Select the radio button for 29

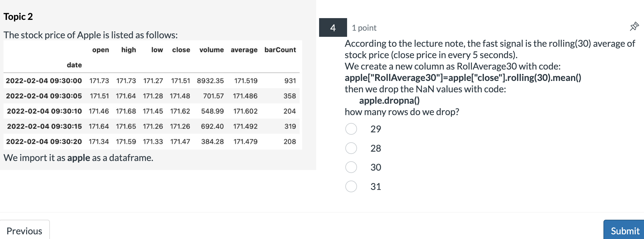click(x=351, y=129)
